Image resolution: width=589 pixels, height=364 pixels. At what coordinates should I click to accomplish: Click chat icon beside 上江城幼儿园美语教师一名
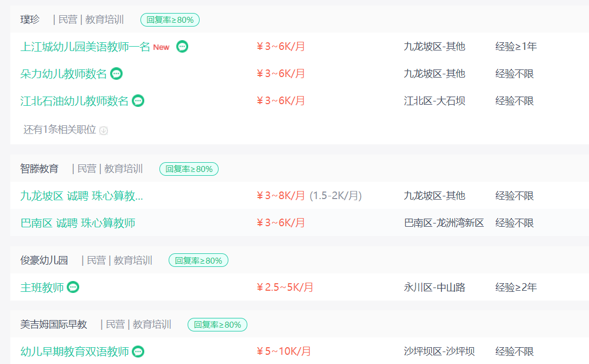tap(182, 47)
